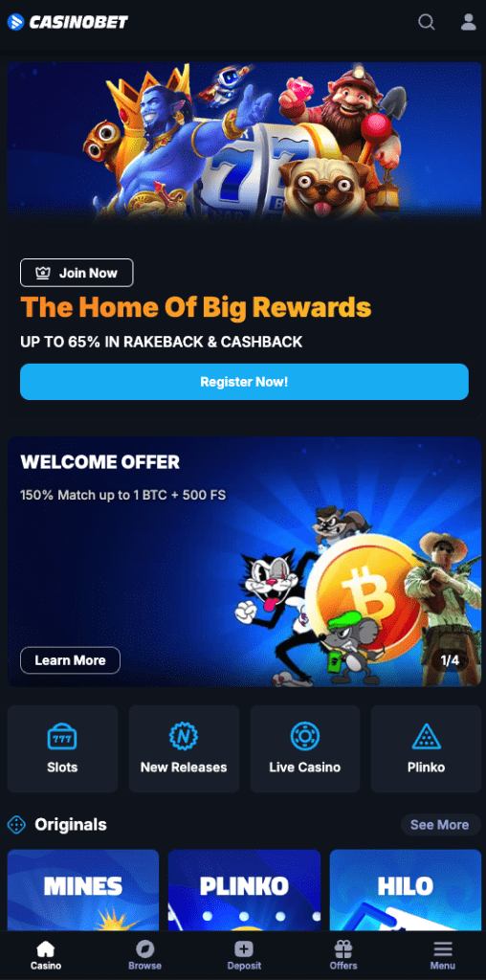This screenshot has width=486, height=980.
Task: Switch to the Casino home tab
Action: click(46, 956)
